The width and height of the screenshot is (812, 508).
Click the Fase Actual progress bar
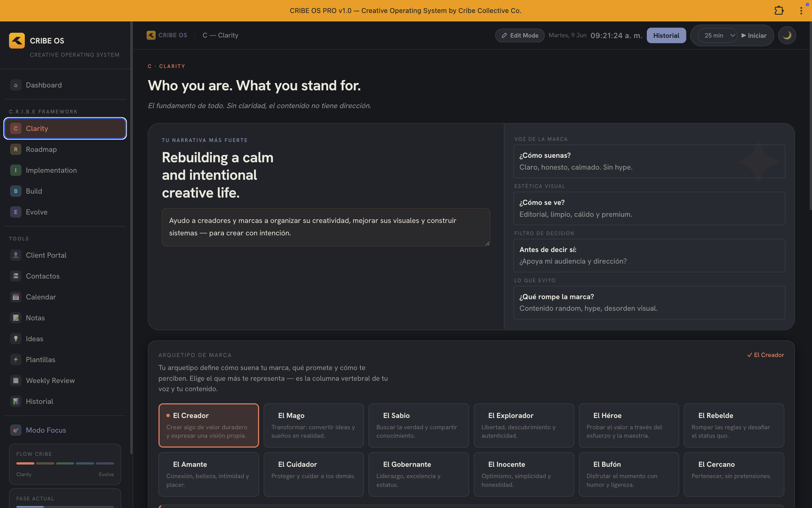point(65,506)
